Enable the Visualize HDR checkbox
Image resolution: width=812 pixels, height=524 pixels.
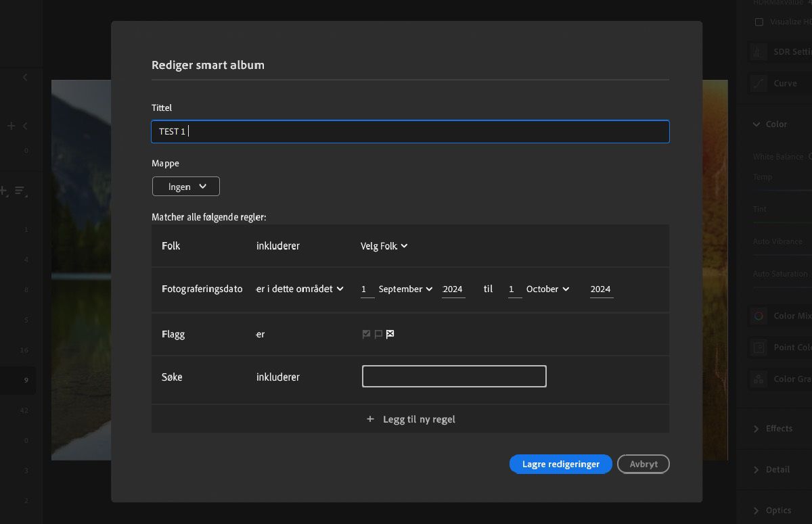pos(759,22)
